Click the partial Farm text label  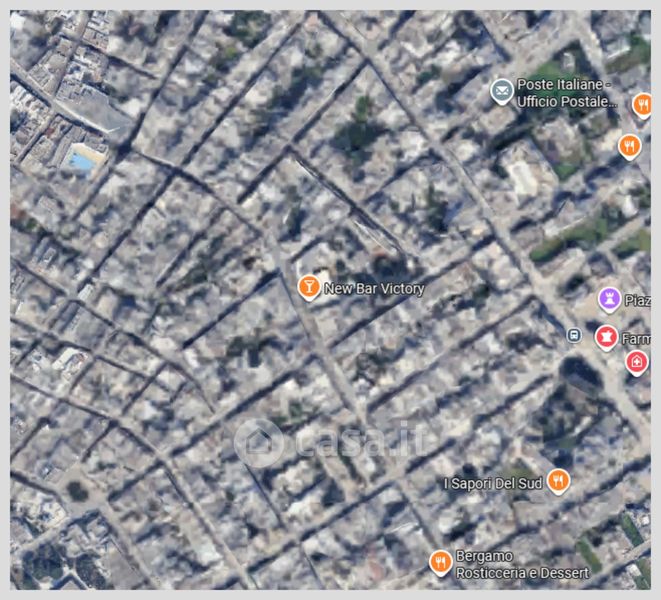[636, 339]
